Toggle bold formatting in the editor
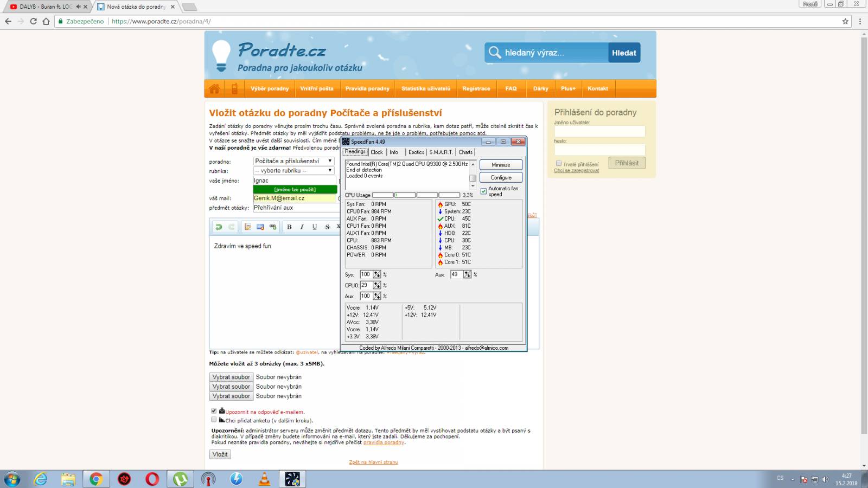This screenshot has height=488, width=868. (x=289, y=227)
